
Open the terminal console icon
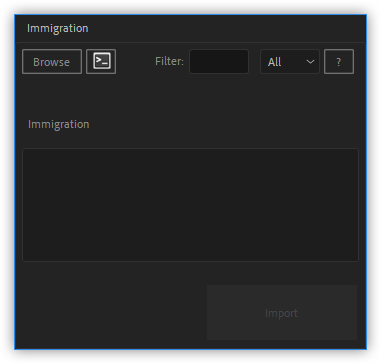click(101, 61)
